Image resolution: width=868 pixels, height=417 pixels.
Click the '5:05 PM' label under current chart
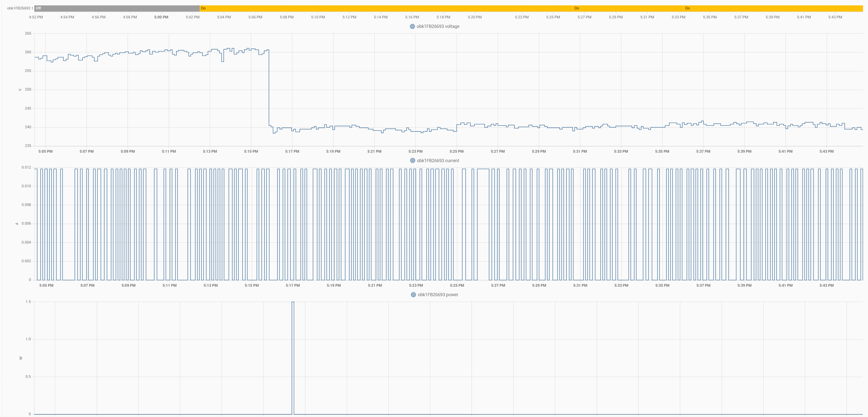(46, 286)
